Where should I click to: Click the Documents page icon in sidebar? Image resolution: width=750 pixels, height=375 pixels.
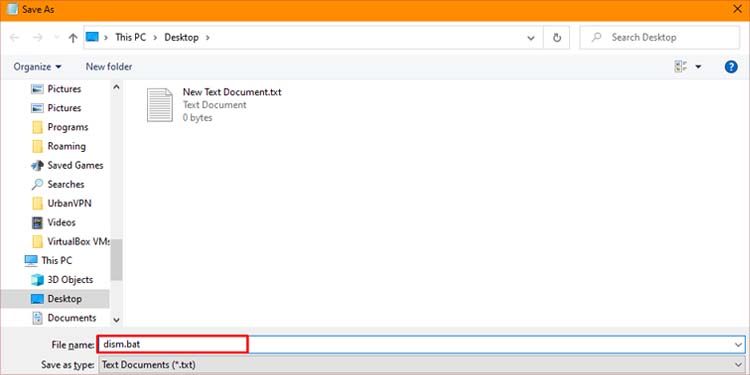(x=37, y=318)
